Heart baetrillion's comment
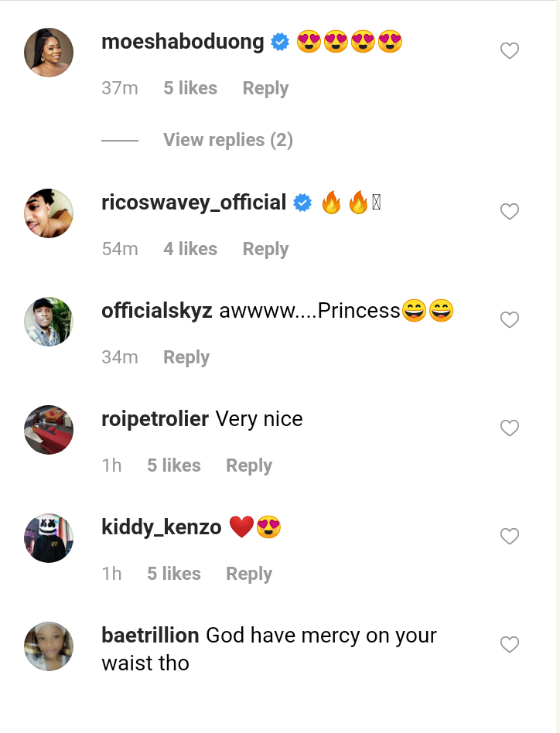The height and width of the screenshot is (733, 560). [509, 645]
